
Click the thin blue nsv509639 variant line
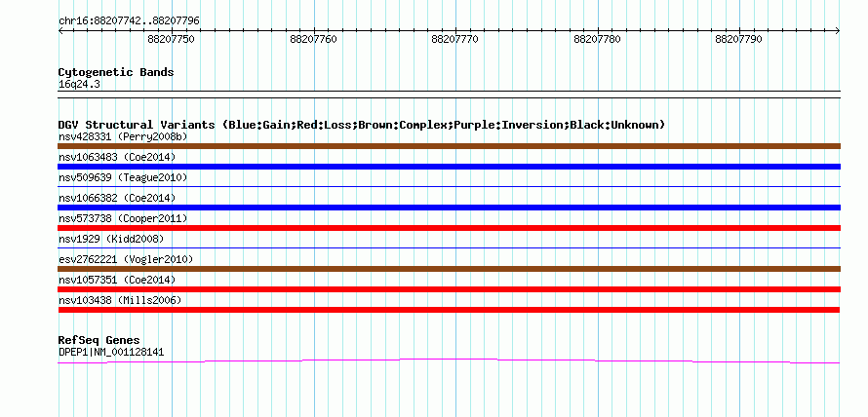tap(449, 187)
